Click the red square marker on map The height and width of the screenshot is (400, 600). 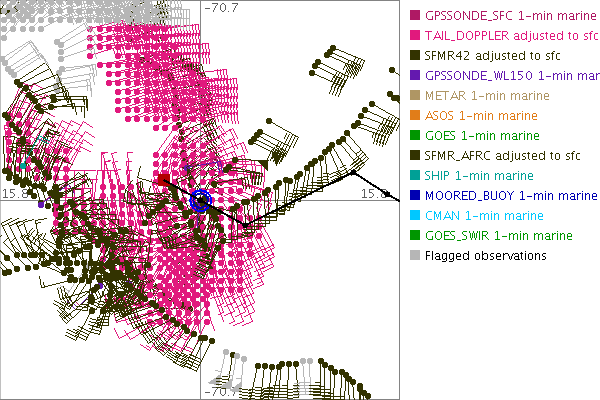(162, 180)
